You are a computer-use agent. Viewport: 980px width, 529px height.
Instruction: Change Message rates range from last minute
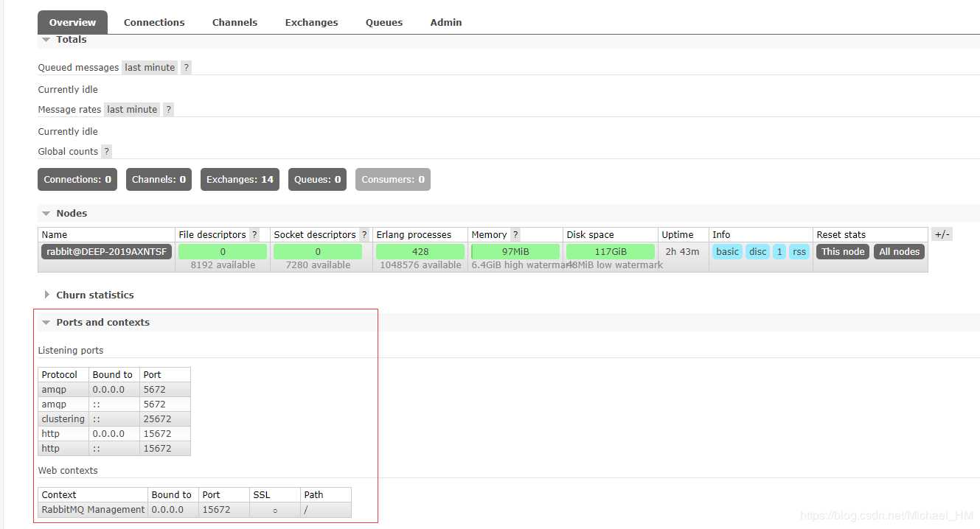[132, 109]
